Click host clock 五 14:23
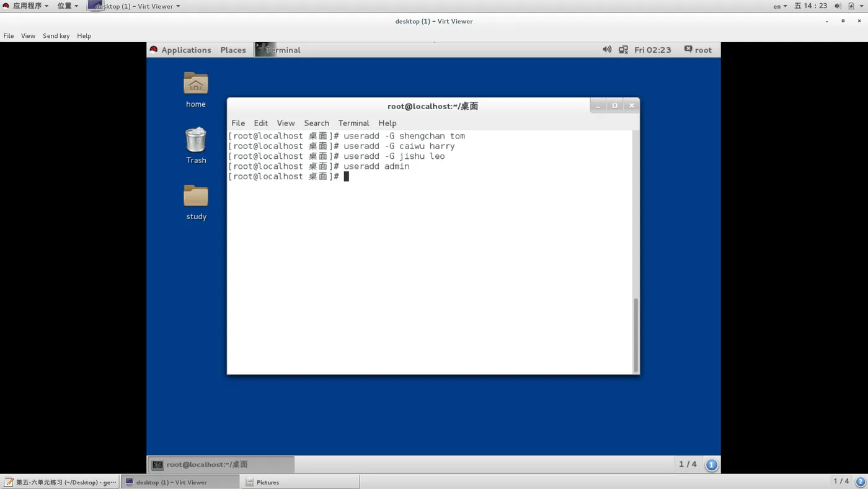The image size is (868, 489). (811, 6)
